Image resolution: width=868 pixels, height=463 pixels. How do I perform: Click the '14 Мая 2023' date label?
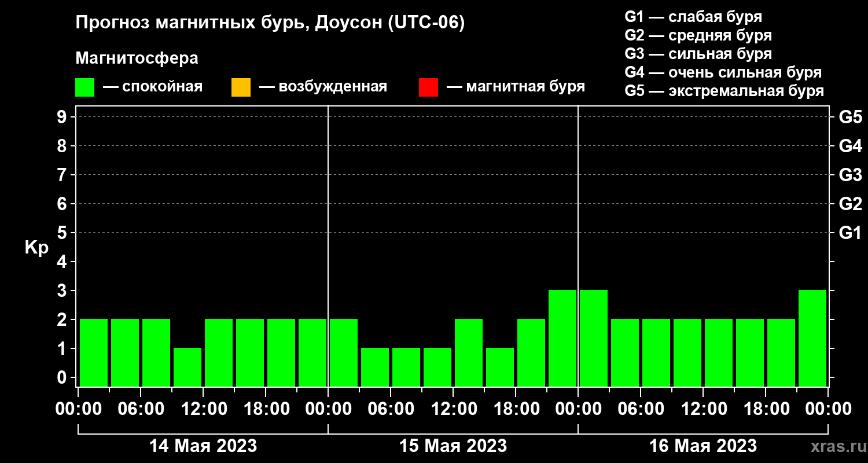[x=203, y=446]
